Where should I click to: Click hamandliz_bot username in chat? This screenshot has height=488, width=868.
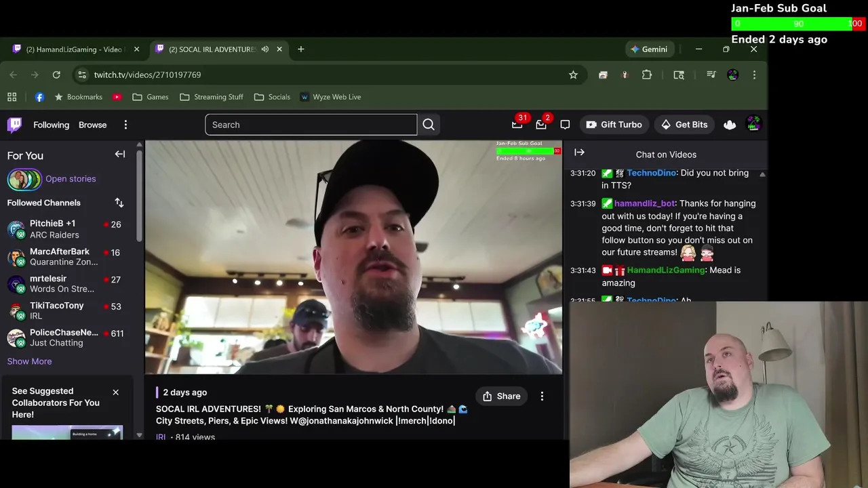click(644, 203)
